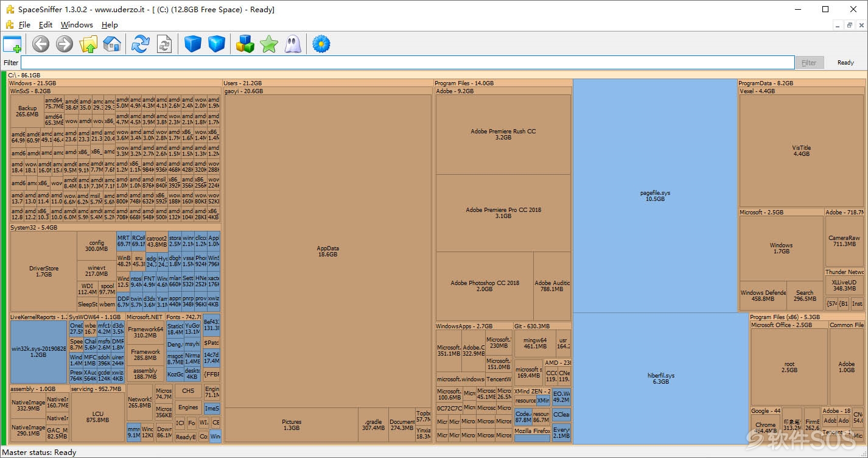Image resolution: width=868 pixels, height=458 pixels.
Task: Click the XLLiveUD 348.3MB block
Action: click(x=844, y=286)
